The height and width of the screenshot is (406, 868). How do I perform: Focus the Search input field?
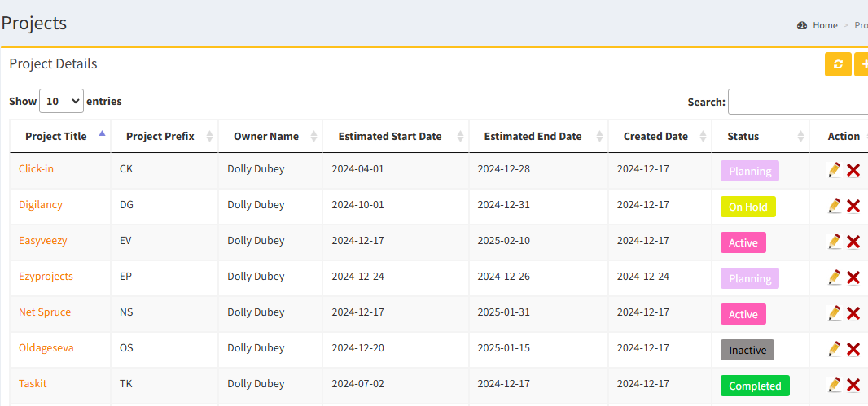pyautogui.click(x=798, y=102)
